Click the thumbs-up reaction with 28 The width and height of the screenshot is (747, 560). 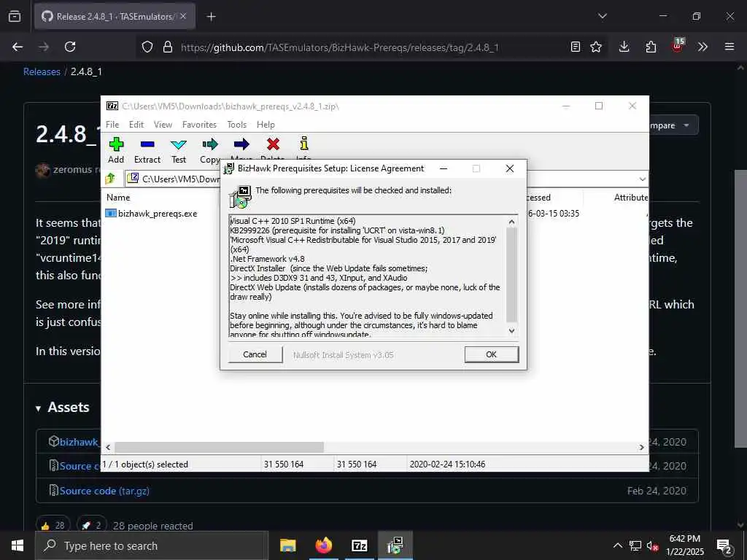pos(53,526)
